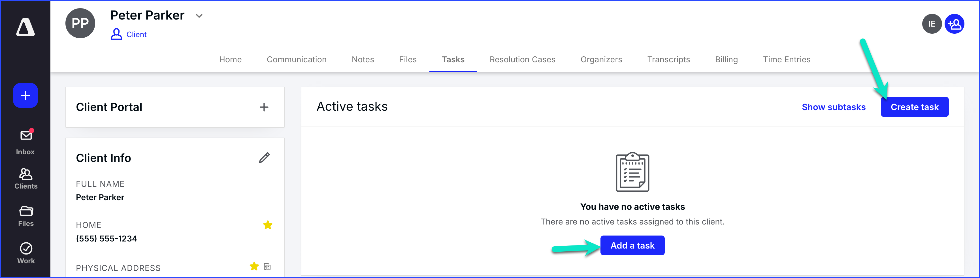Screen dimensions: 980x278
Task: Expand the Peter Parker name dropdown
Action: [199, 16]
